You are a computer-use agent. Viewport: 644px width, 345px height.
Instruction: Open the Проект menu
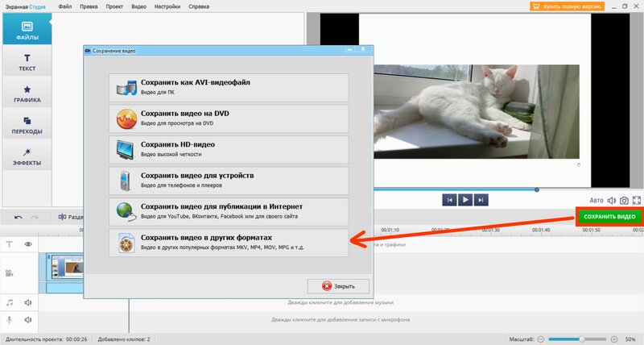click(114, 6)
